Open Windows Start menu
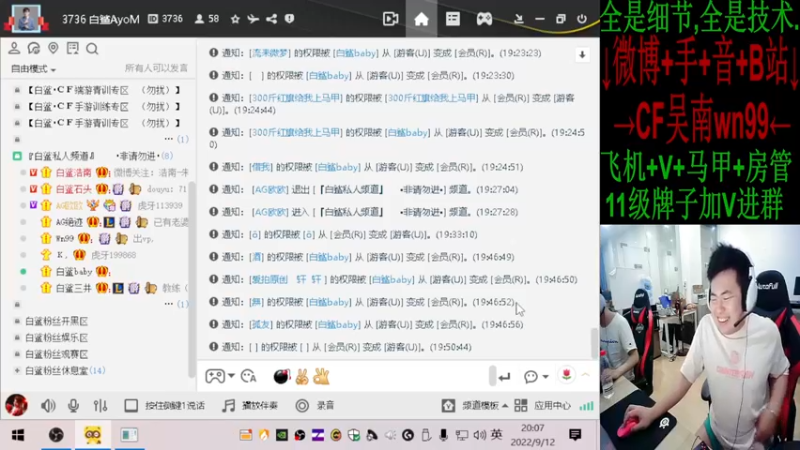The image size is (800, 450). point(18,435)
